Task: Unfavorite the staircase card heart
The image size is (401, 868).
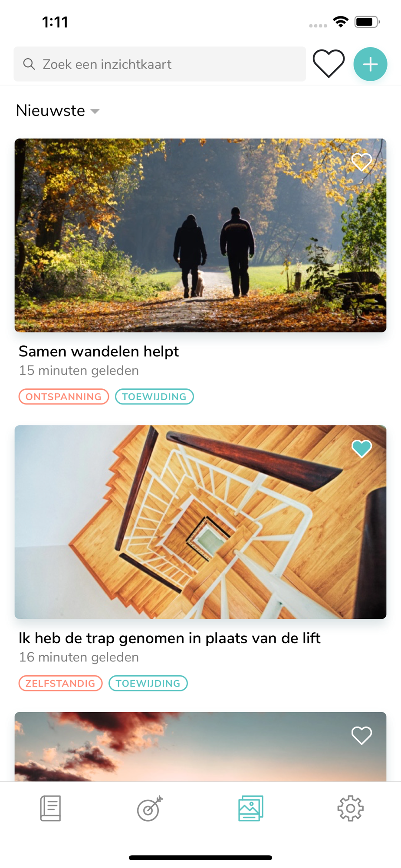Action: coord(362,449)
